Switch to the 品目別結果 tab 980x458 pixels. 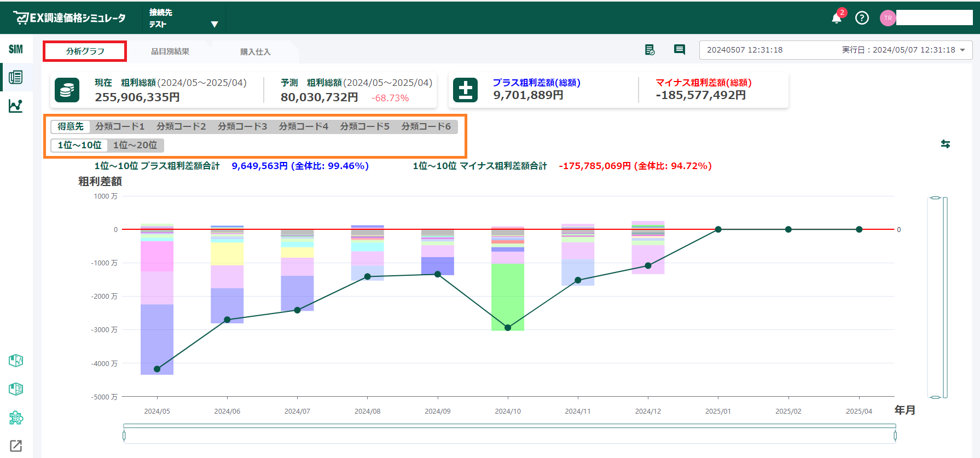tap(170, 51)
